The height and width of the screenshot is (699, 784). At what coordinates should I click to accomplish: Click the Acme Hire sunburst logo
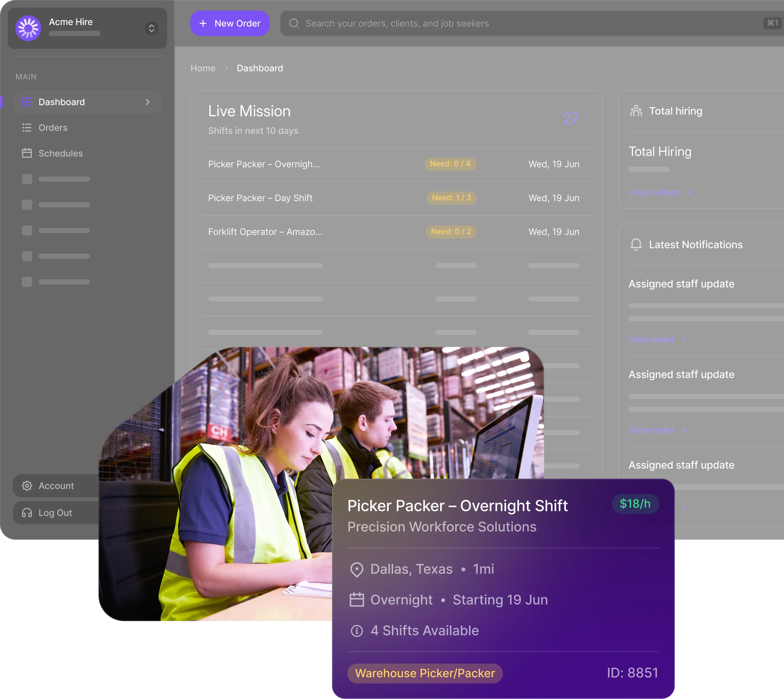pos(28,28)
